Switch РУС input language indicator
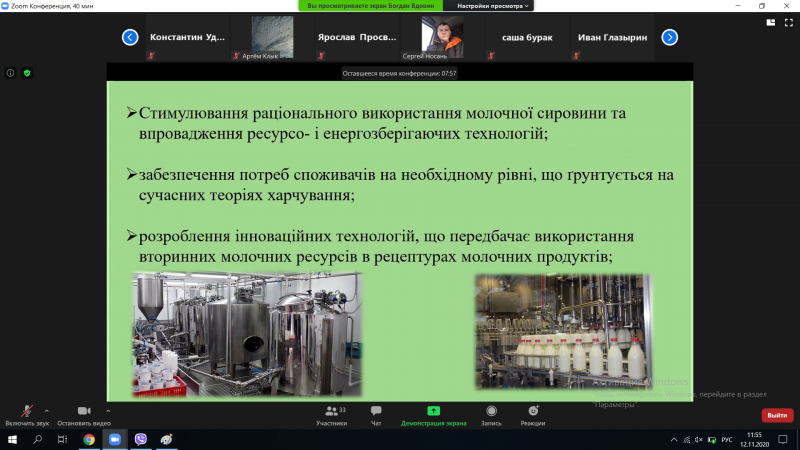 point(727,440)
